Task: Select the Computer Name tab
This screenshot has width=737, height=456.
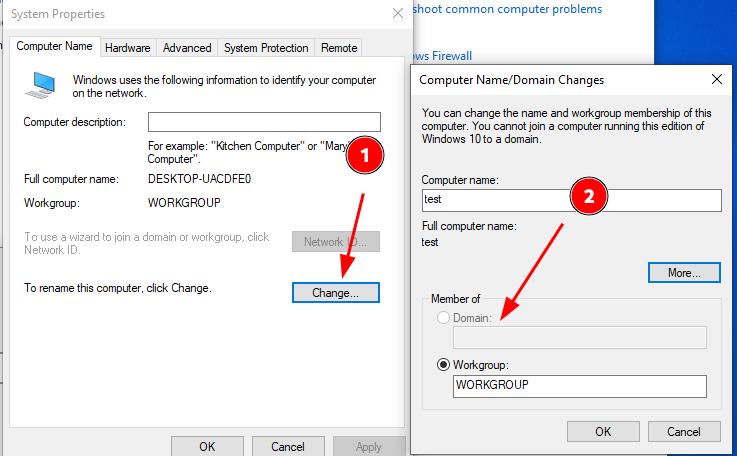Action: [x=55, y=46]
